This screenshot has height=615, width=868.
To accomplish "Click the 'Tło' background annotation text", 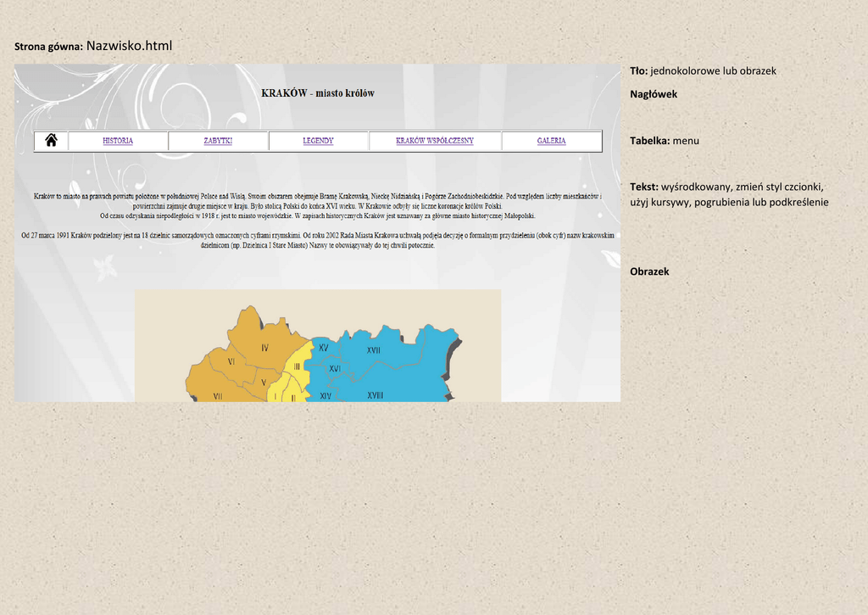I will point(703,71).
